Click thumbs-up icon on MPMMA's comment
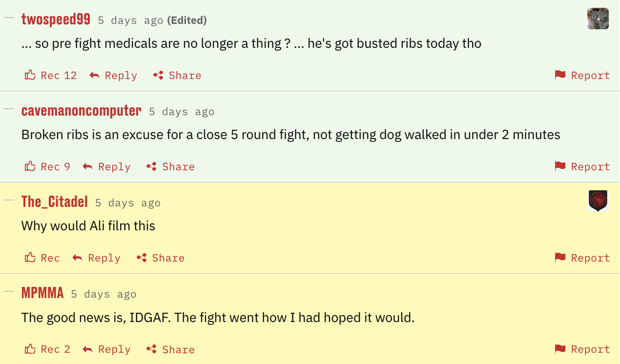620x364 pixels. (30, 349)
